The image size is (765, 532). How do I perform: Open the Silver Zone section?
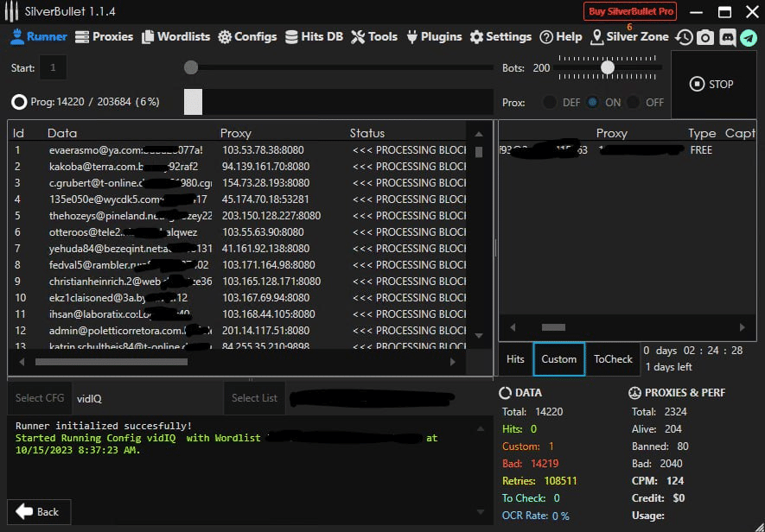pos(629,37)
